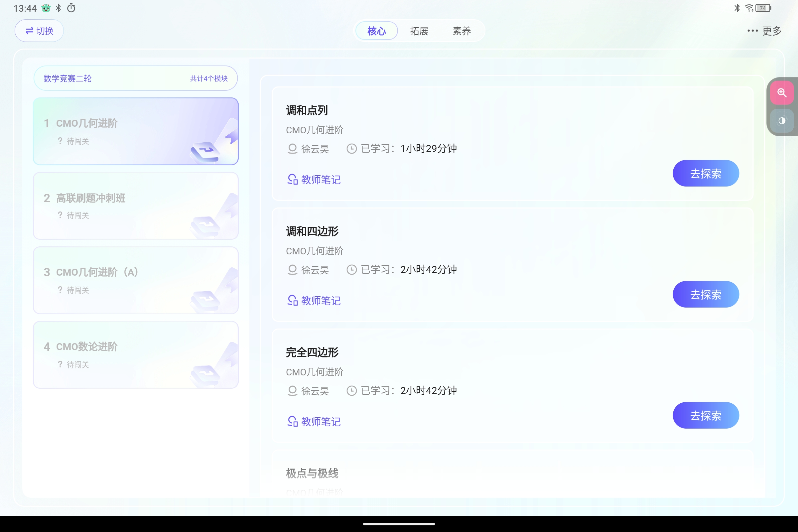Click 去探索 for 调和点列

706,173
